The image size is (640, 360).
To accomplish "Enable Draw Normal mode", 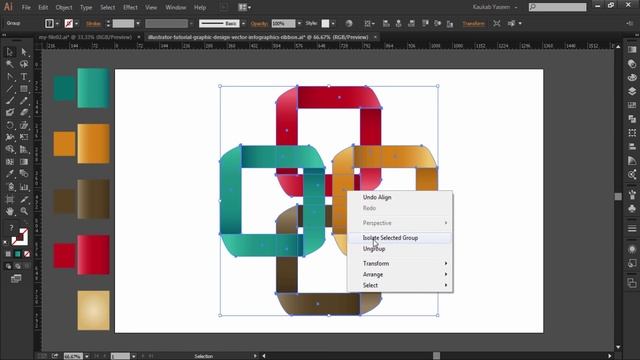I will pos(8,266).
